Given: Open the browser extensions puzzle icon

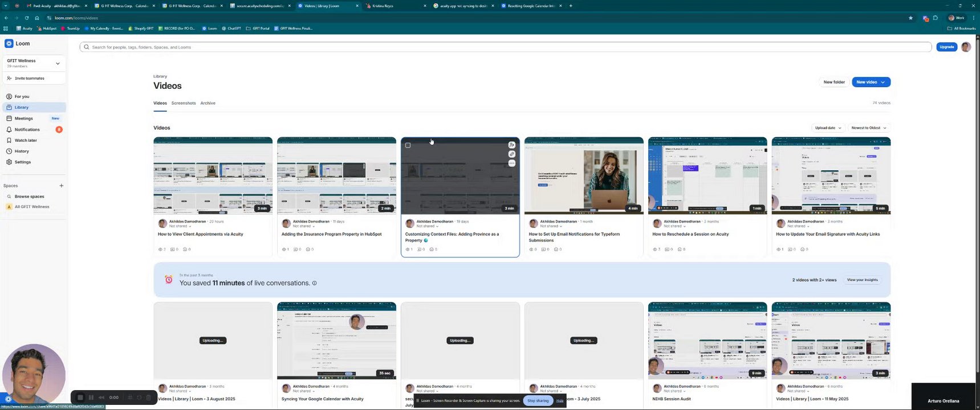Looking at the screenshot, I should tap(936, 18).
